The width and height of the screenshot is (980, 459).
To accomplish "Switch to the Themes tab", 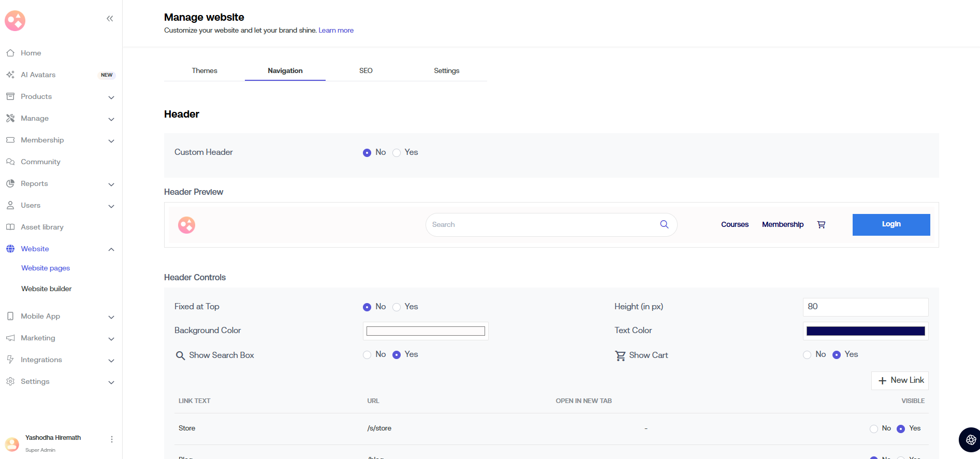I will [204, 70].
